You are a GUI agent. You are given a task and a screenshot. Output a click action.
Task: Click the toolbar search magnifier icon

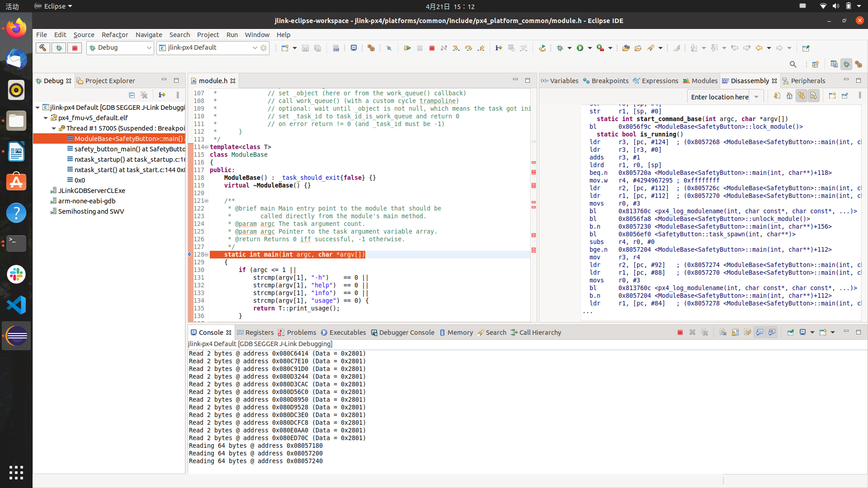[x=793, y=64]
